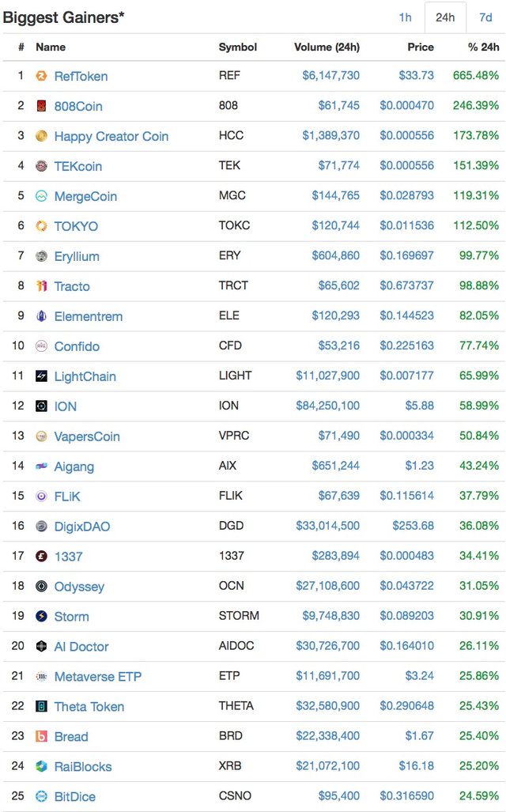
Task: Click the Storm lightning icon
Action: (42, 617)
